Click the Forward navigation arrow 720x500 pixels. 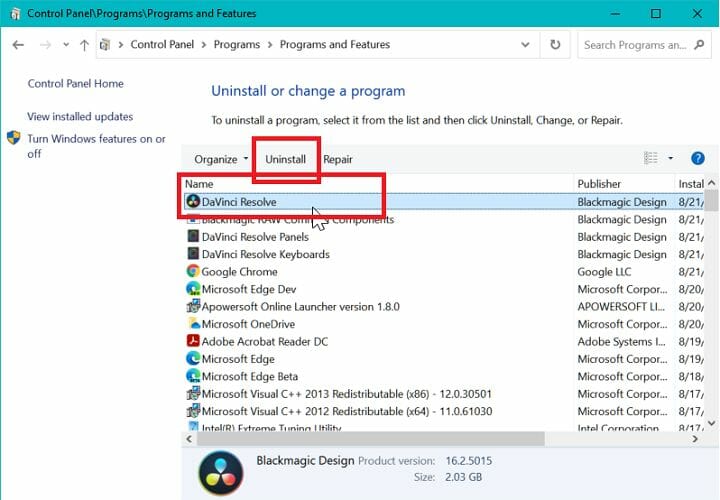click(x=45, y=45)
